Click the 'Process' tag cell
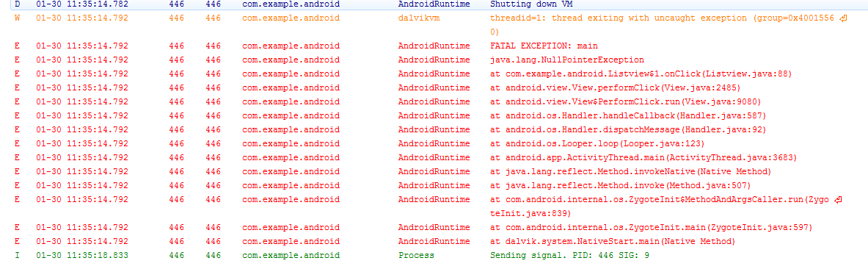Image resolution: width=868 pixels, height=269 pixels. pos(416,256)
